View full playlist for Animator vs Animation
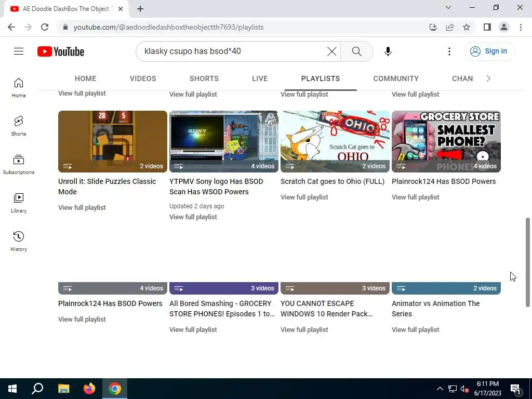This screenshot has width=532, height=399. [x=416, y=330]
